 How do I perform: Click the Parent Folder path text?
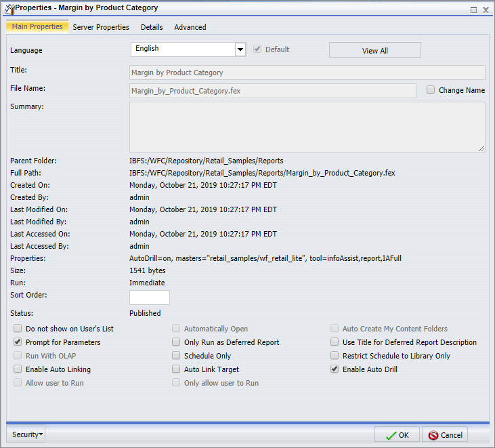(x=206, y=161)
